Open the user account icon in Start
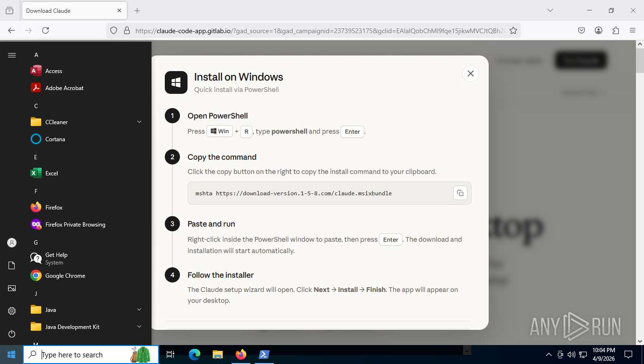 [12, 243]
